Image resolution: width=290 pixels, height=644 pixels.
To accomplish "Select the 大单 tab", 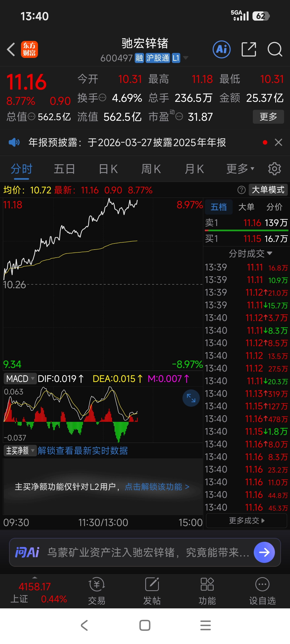I will tap(246, 207).
